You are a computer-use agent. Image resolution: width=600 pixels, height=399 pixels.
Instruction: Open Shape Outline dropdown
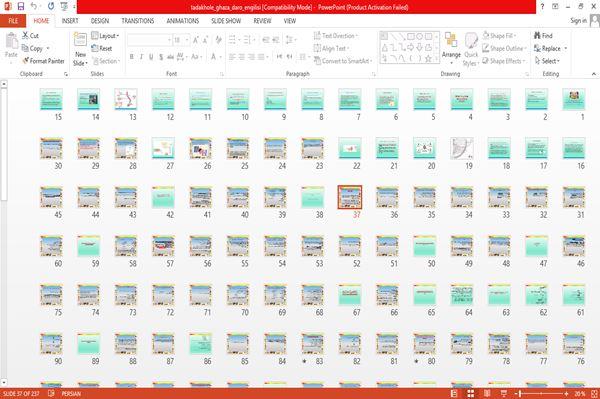click(504, 48)
